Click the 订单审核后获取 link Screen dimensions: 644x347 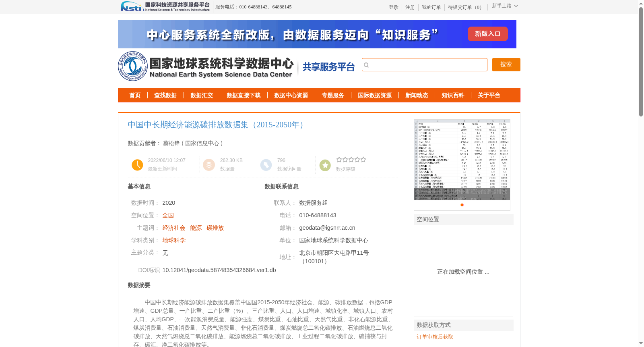435,337
